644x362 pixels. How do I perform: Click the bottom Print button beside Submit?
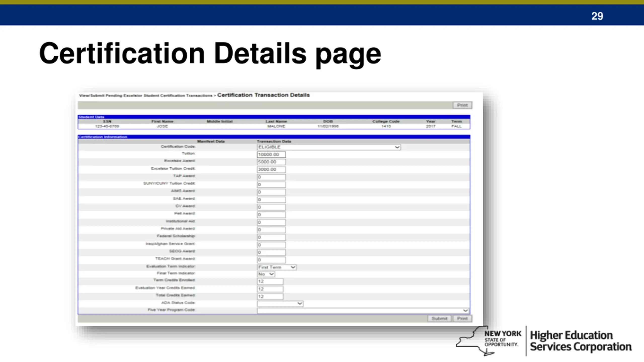coord(462,319)
